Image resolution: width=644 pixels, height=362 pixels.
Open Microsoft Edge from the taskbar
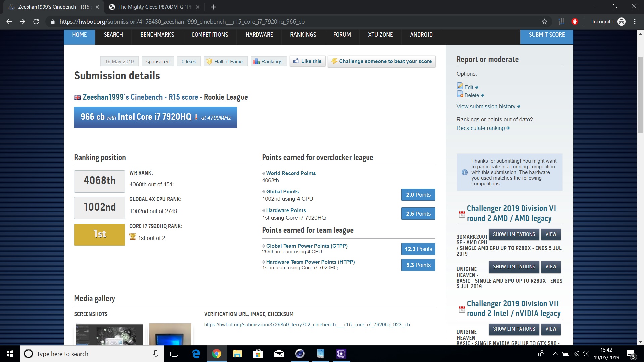(196, 354)
